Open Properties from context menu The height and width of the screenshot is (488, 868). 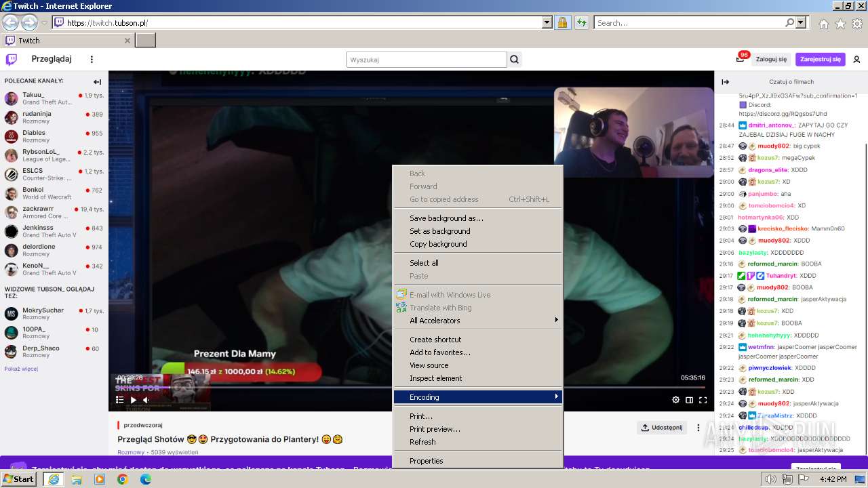478,461
